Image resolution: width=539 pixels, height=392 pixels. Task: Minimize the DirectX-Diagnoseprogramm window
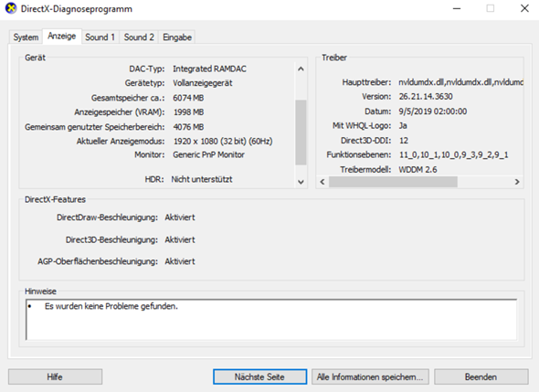tap(457, 8)
